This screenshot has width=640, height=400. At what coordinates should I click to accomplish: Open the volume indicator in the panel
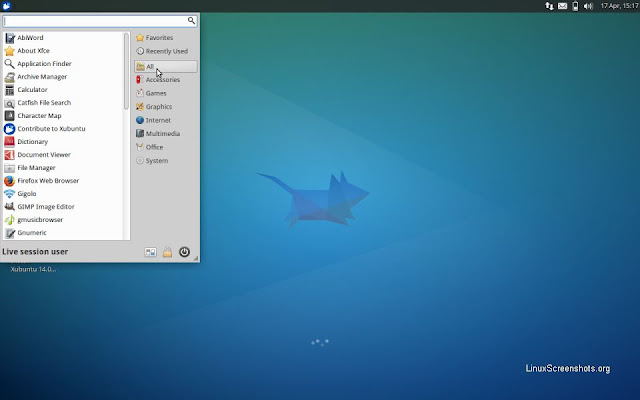pyautogui.click(x=588, y=6)
